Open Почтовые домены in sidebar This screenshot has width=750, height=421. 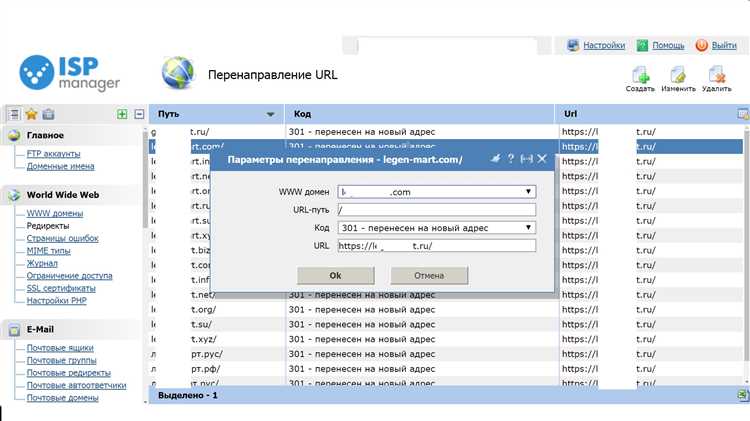pyautogui.click(x=63, y=398)
